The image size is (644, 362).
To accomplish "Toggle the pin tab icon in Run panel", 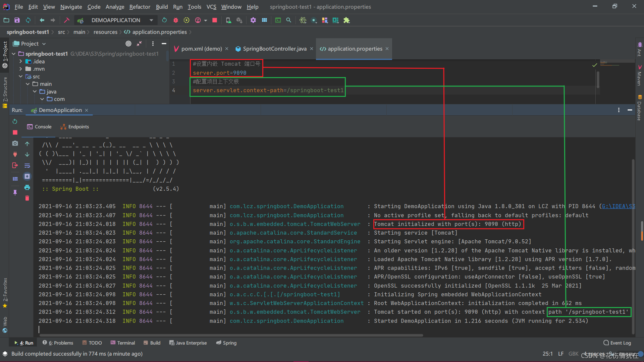I will point(15,192).
